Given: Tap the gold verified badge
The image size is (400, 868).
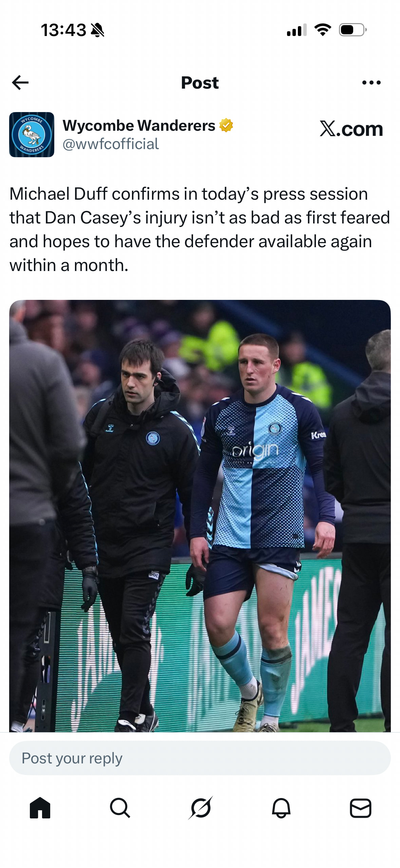Looking at the screenshot, I should pos(226,125).
